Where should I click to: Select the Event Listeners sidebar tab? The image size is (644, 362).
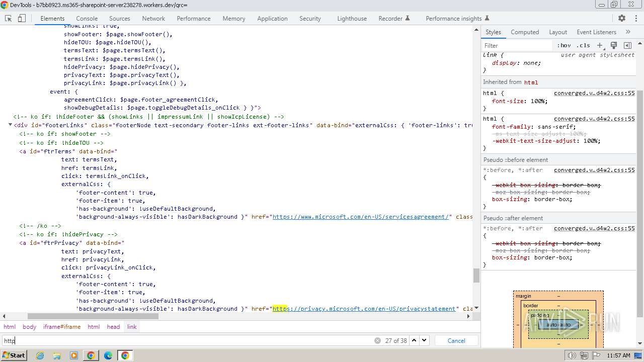click(596, 32)
